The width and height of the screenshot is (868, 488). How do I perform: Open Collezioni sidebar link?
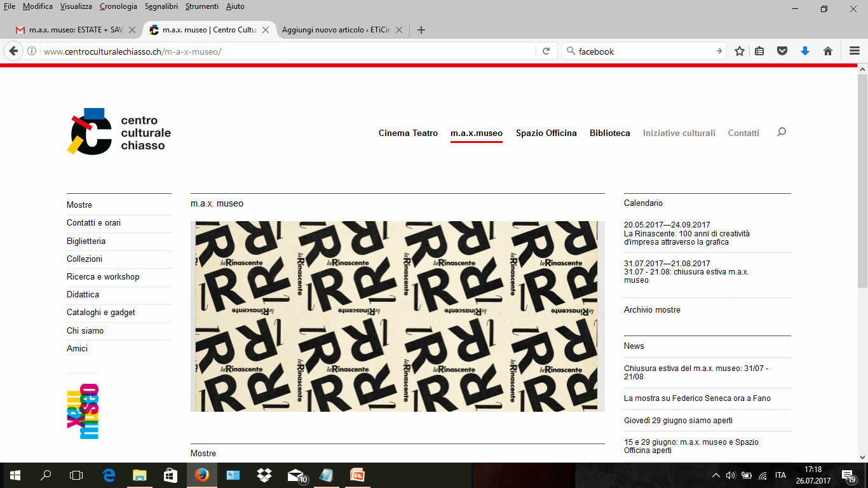coord(85,259)
